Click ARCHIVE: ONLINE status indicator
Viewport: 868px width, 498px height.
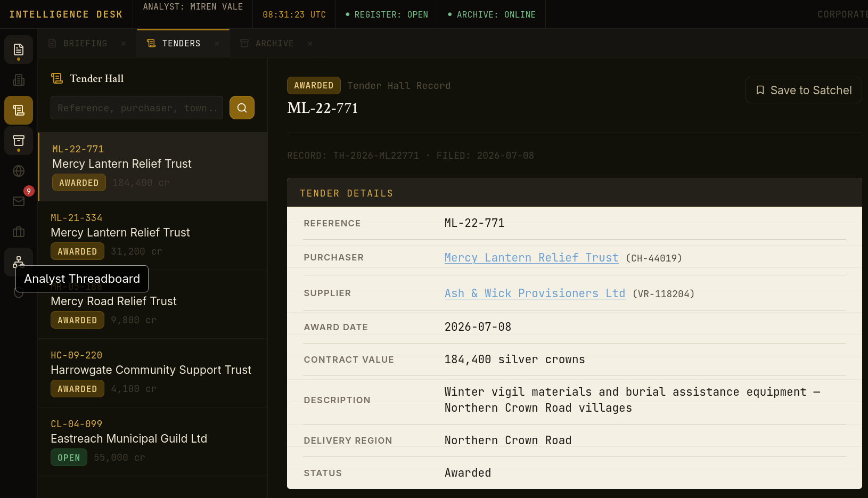[x=492, y=14]
